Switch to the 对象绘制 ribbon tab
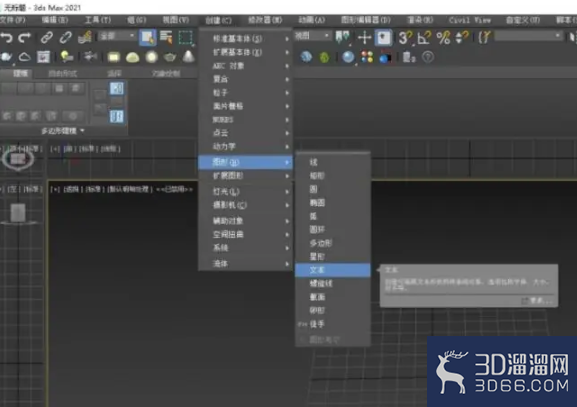This screenshot has width=577, height=407. click(166, 74)
